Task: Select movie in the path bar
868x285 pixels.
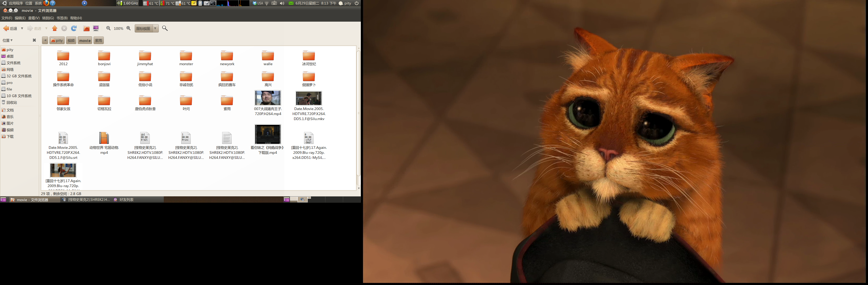Action: (85, 40)
